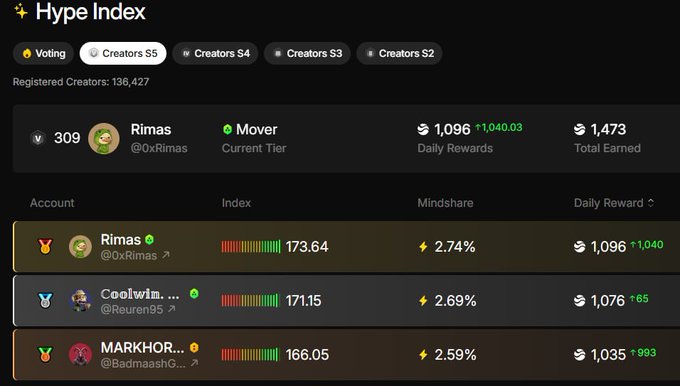This screenshot has width=680, height=386.
Task: Click the rank badge icon next to 309
Action: coord(38,138)
